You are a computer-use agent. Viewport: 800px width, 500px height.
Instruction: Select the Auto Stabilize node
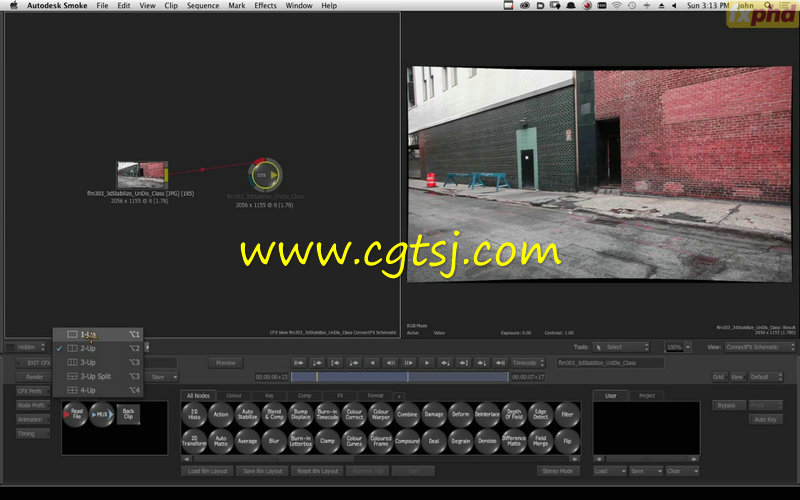(x=247, y=414)
